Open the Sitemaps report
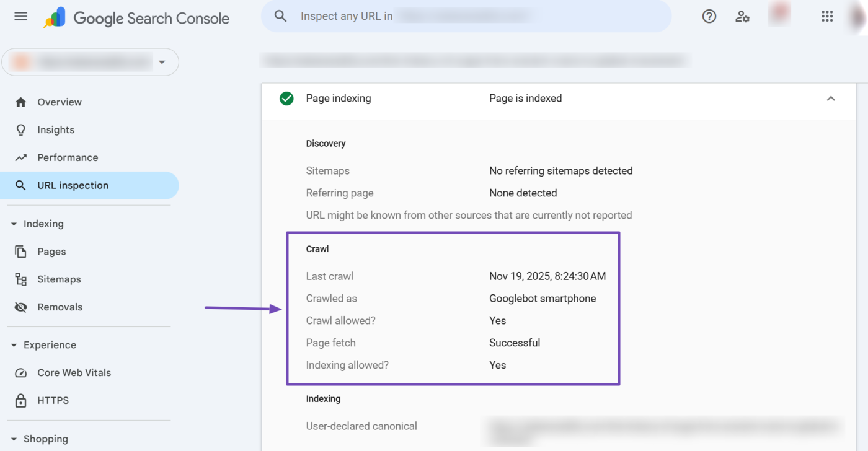868x451 pixels. (60, 279)
